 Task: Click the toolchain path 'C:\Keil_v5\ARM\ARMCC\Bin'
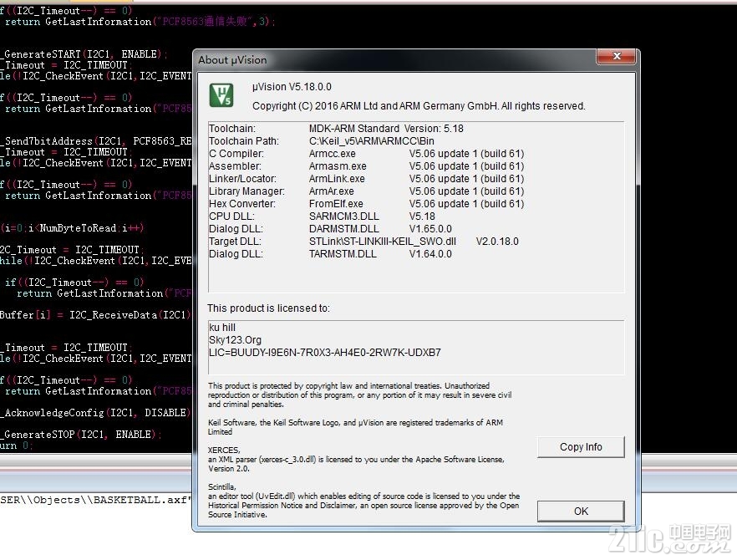[371, 141]
